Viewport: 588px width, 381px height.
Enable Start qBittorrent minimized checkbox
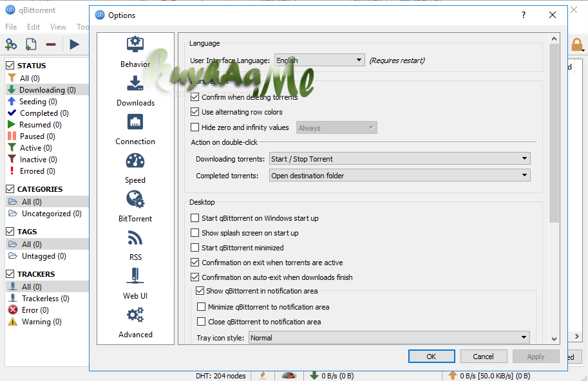pyautogui.click(x=194, y=248)
